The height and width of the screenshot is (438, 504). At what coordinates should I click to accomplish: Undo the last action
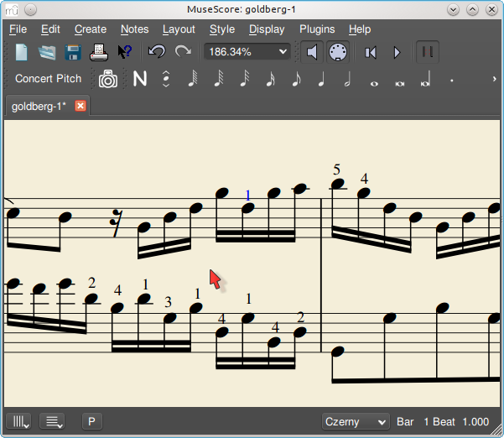point(157,52)
